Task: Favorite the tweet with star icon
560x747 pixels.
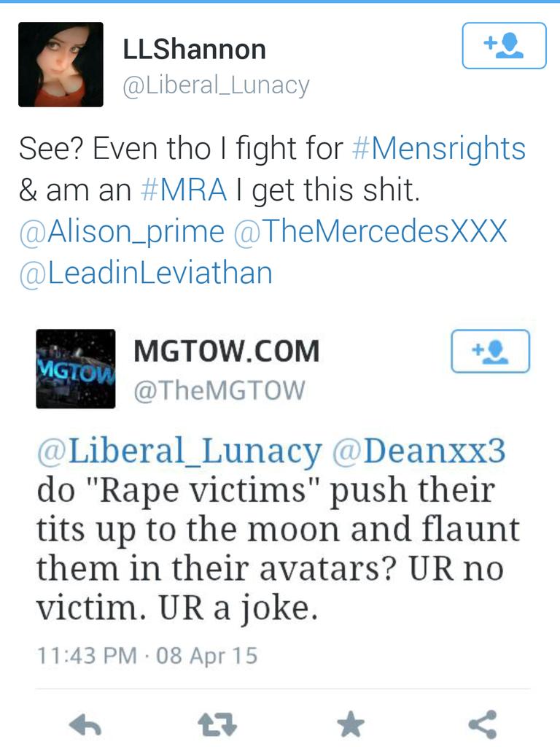Action: click(351, 724)
